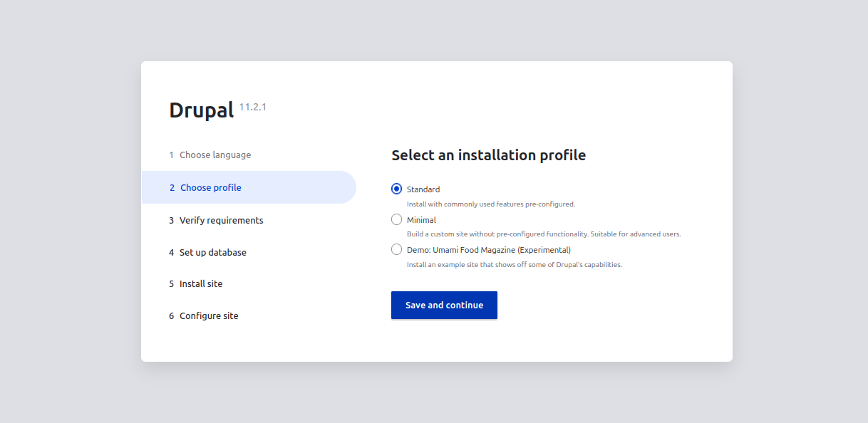Click the 11.2.1 version number
868x423 pixels.
[253, 107]
